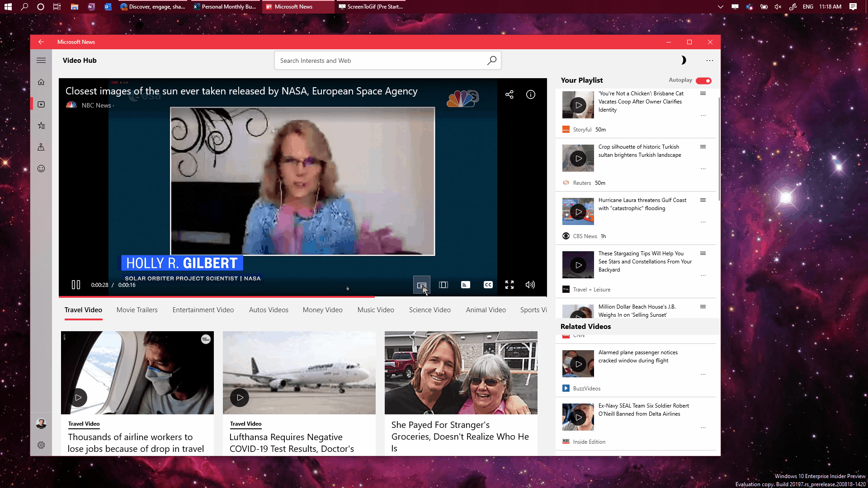This screenshot has width=868, height=488.
Task: Open Task View in the taskbar
Action: click(57, 7)
